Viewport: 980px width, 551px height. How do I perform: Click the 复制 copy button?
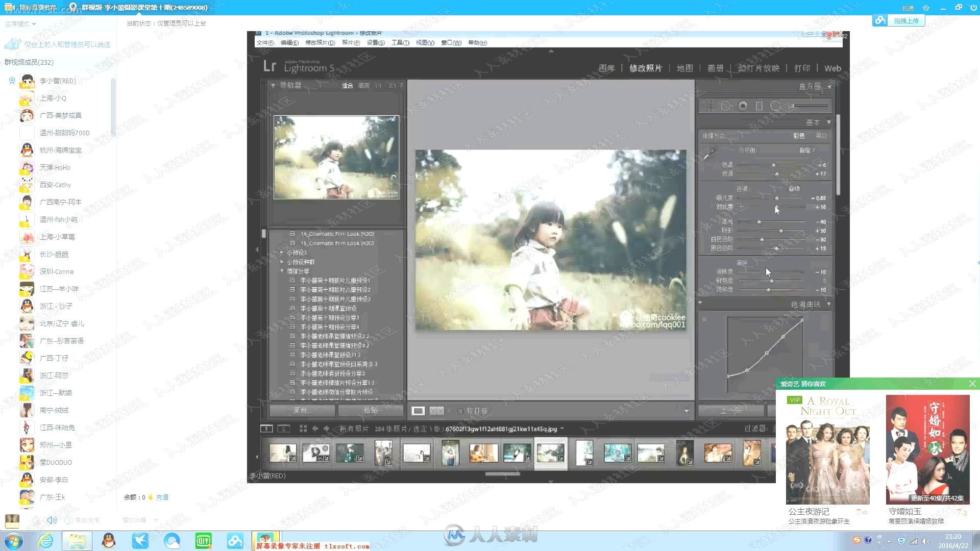coord(302,410)
